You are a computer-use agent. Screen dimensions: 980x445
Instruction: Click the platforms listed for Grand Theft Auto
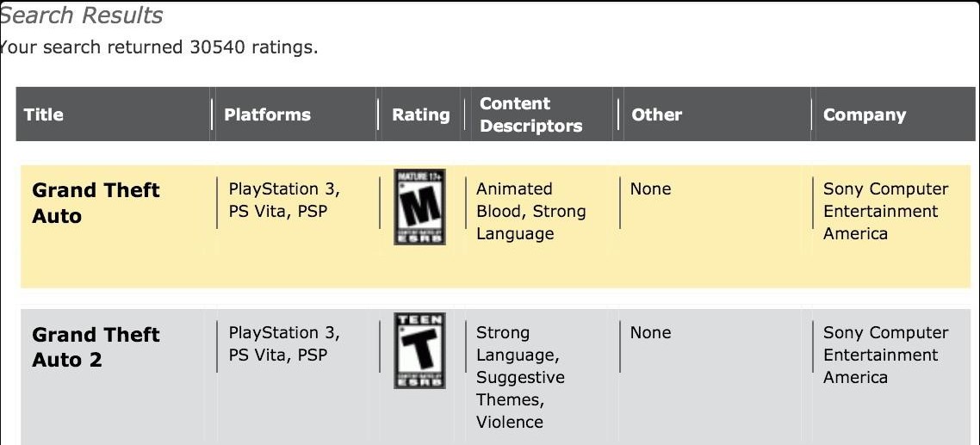[283, 200]
